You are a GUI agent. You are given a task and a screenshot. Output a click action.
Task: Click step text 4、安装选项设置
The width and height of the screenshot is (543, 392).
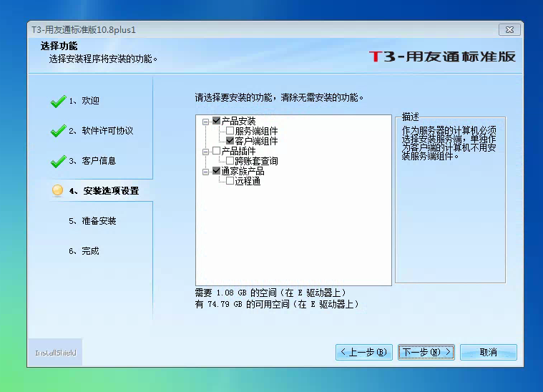point(104,191)
